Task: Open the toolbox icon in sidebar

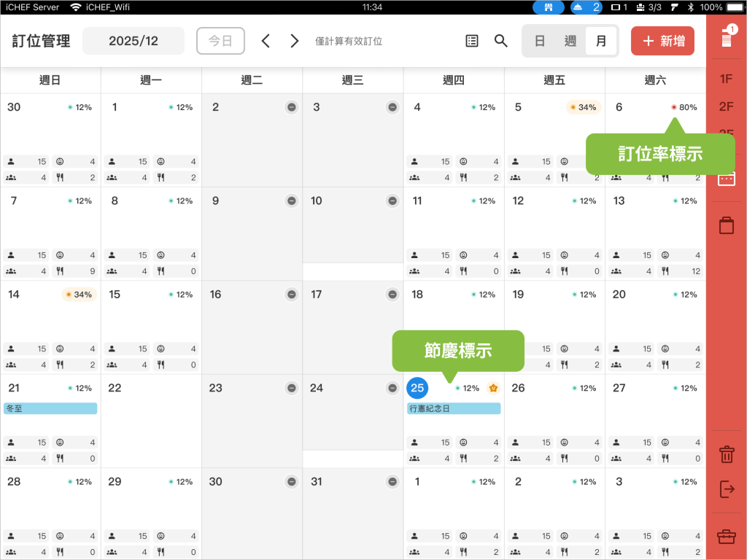Action: click(727, 537)
